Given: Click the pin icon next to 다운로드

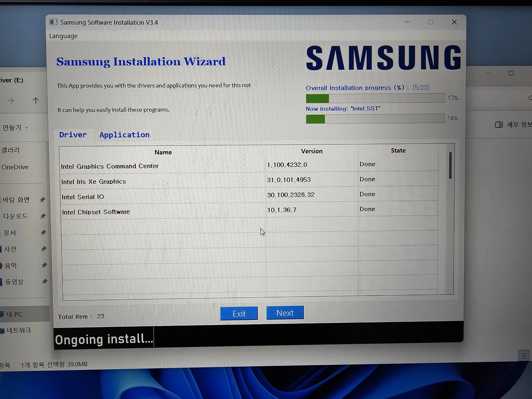Looking at the screenshot, I should pyautogui.click(x=43, y=216).
